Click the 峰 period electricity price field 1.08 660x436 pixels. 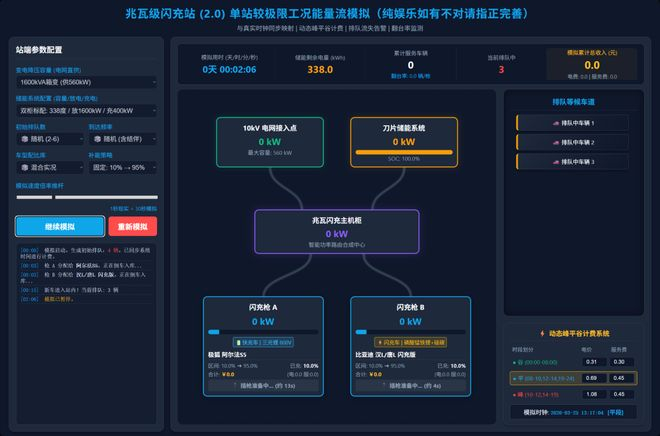591,394
